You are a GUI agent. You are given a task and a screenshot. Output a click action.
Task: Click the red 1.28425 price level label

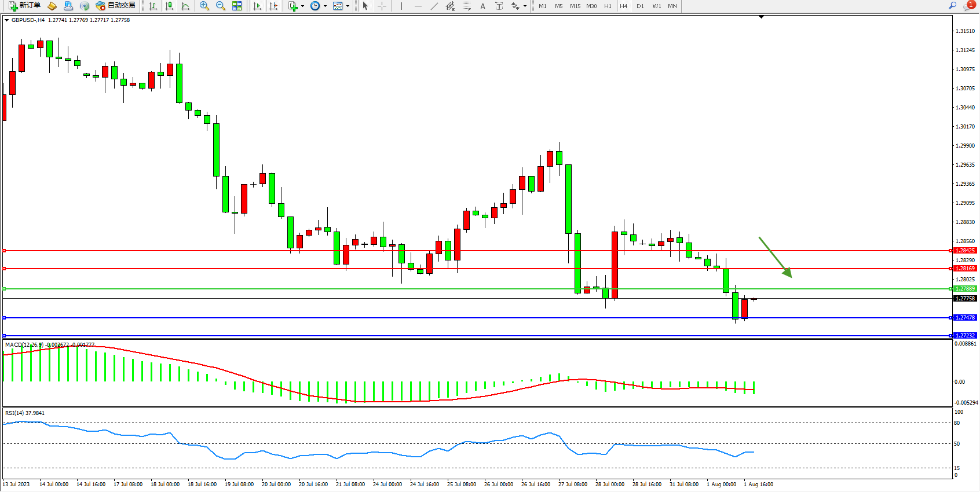tap(965, 251)
